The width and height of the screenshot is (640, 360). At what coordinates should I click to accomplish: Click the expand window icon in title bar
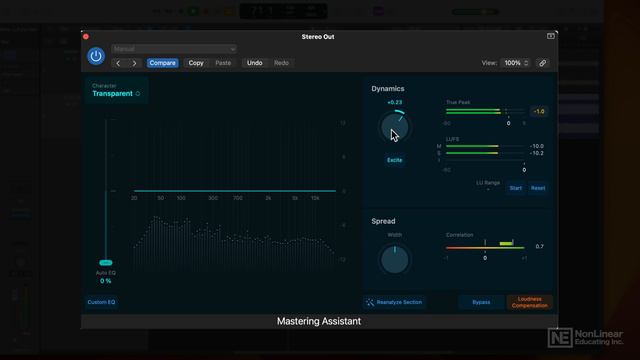pyautogui.click(x=551, y=36)
